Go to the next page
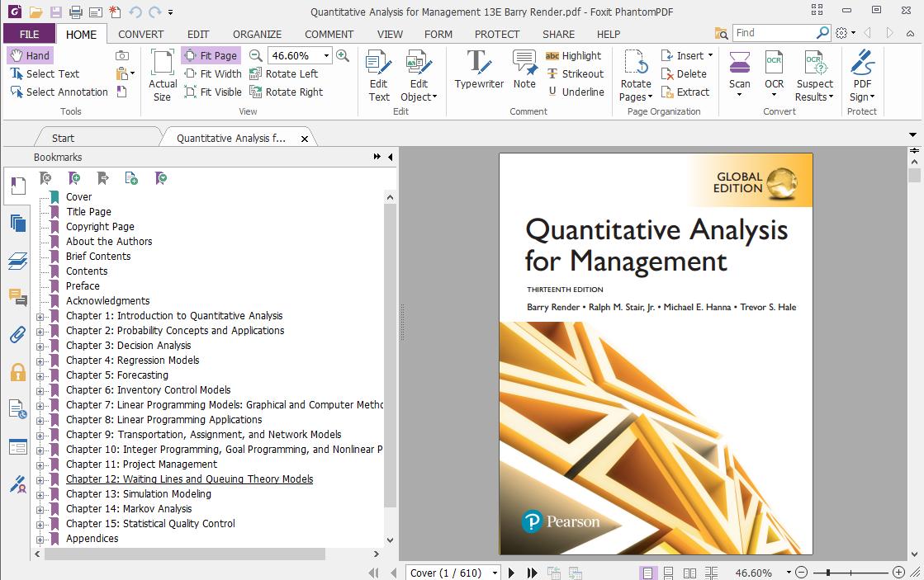The image size is (924, 580). point(511,573)
